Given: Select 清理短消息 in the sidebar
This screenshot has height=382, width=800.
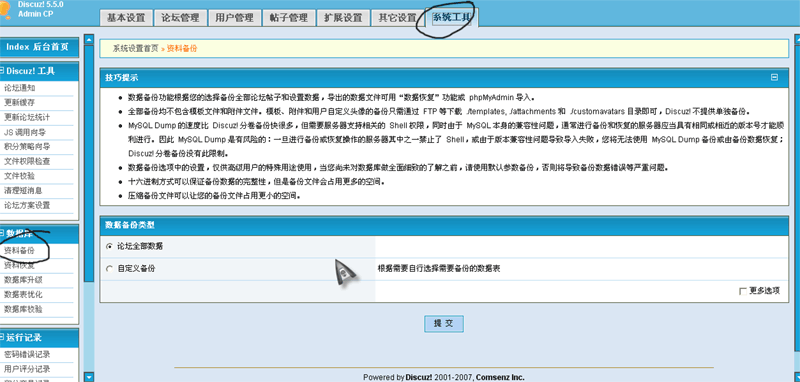Looking at the screenshot, I should 23,191.
